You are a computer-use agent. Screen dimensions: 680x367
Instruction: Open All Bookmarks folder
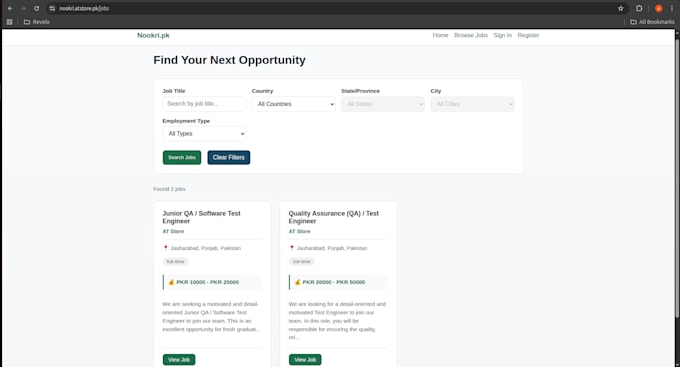(652, 22)
